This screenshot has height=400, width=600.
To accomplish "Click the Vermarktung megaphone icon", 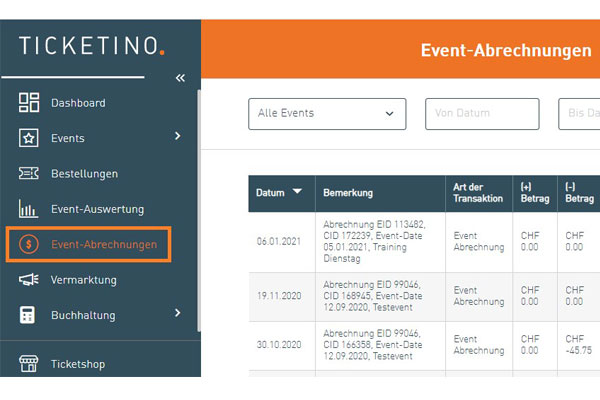I will (29, 280).
